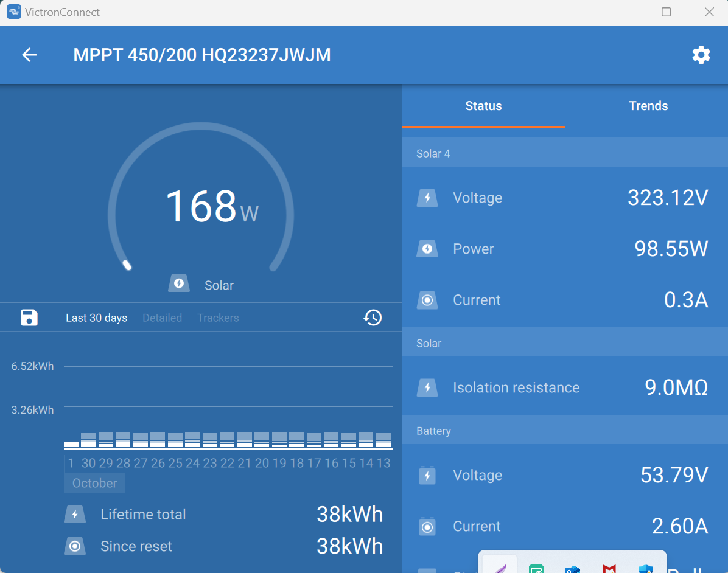
Task: Click the history bar for day 30
Action: [88, 440]
